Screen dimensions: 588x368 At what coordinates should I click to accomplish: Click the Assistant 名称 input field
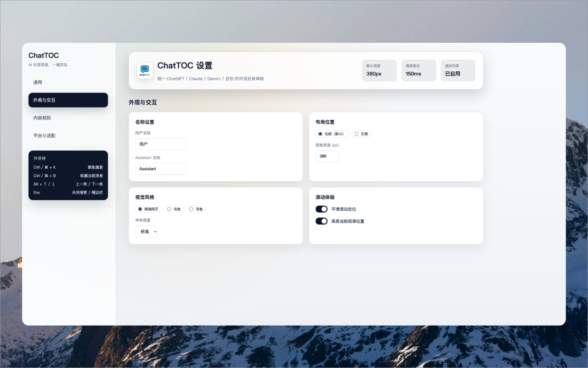tap(161, 169)
